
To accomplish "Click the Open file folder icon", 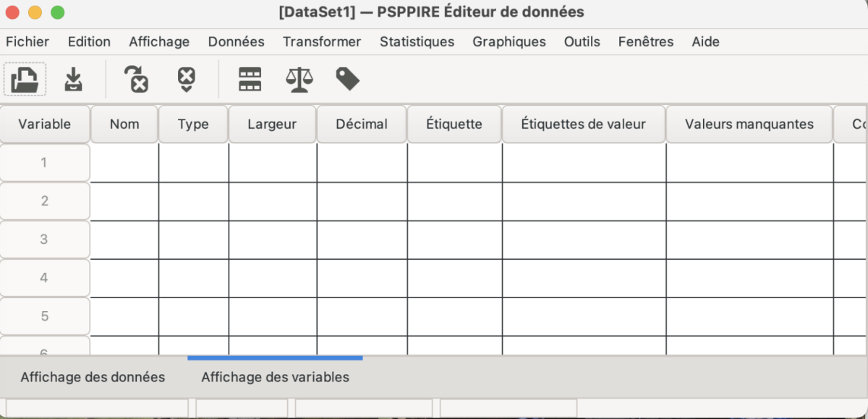I will click(25, 79).
